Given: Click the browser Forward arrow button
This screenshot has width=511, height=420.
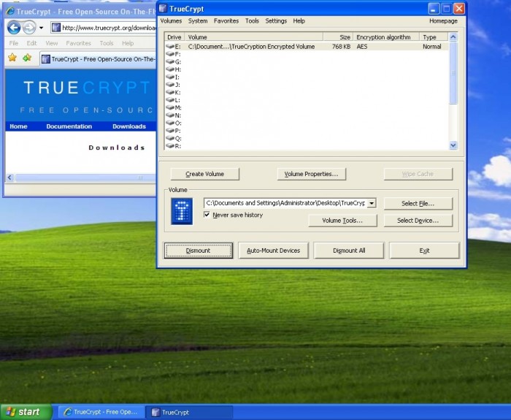Looking at the screenshot, I should (x=29, y=28).
